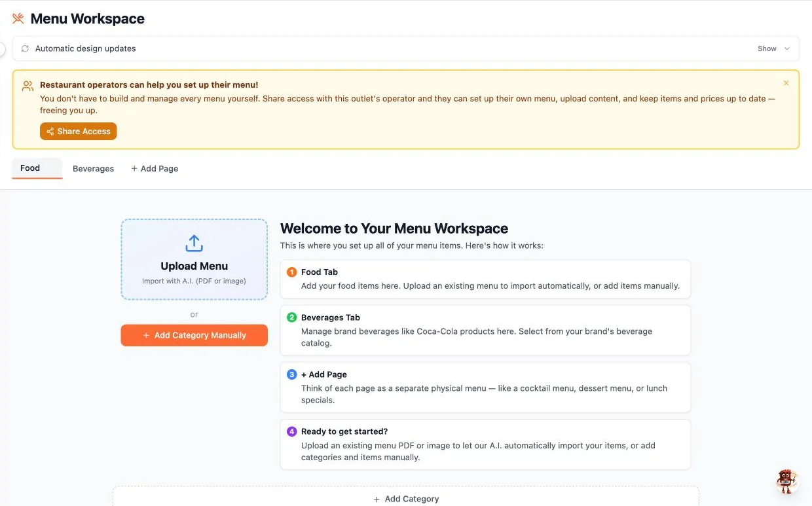Click the 'Welcome to Your Menu Workspace' heading
Viewport: 812px width, 506px height.
pos(394,228)
